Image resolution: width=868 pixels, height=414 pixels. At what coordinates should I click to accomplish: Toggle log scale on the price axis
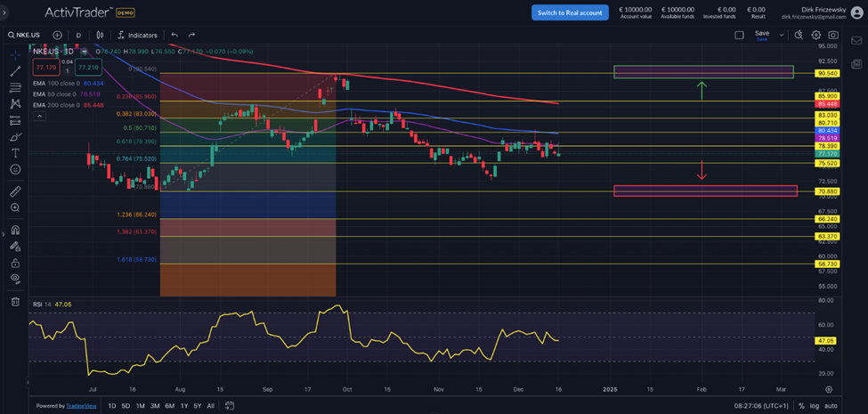point(815,406)
